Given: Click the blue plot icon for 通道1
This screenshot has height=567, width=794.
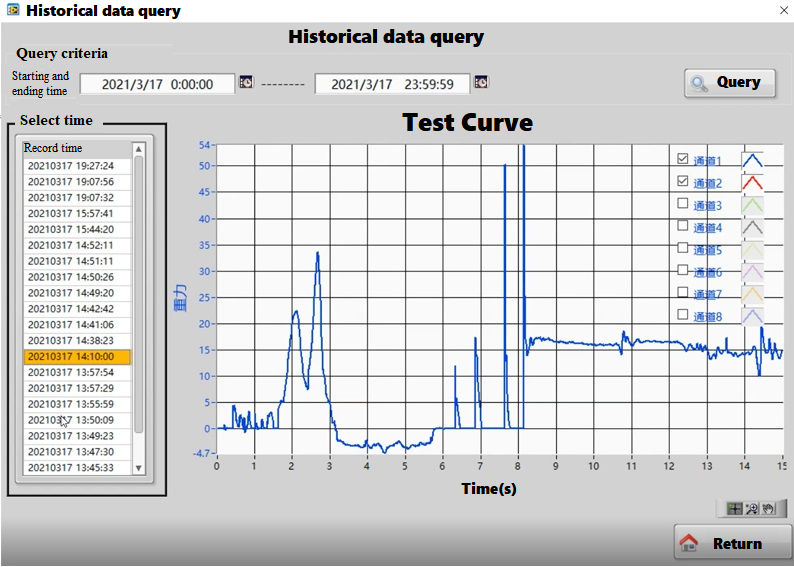Looking at the screenshot, I should coord(752,160).
